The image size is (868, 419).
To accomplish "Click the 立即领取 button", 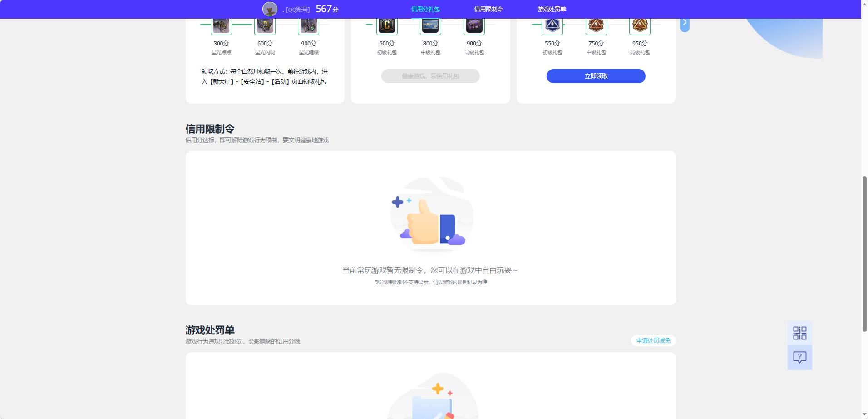I will (596, 76).
